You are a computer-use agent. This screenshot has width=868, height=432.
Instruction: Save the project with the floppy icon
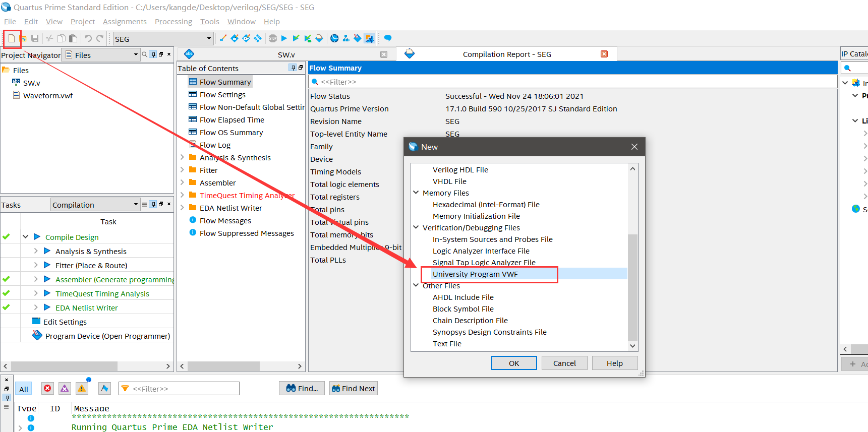click(35, 38)
